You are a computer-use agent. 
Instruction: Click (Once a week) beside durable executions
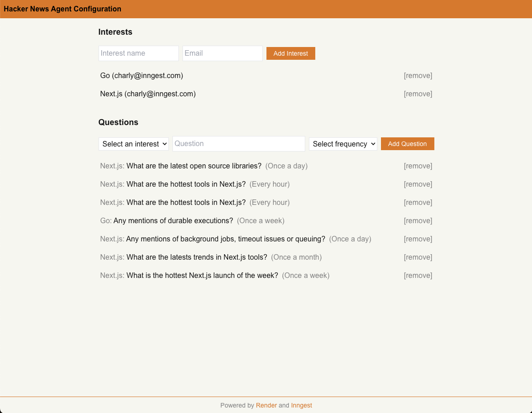(x=261, y=220)
